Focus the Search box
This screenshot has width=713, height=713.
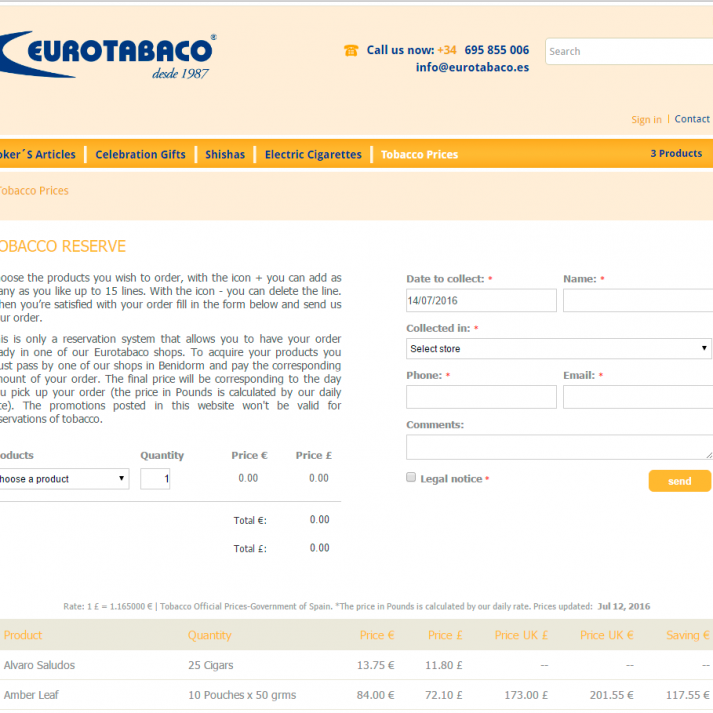629,51
